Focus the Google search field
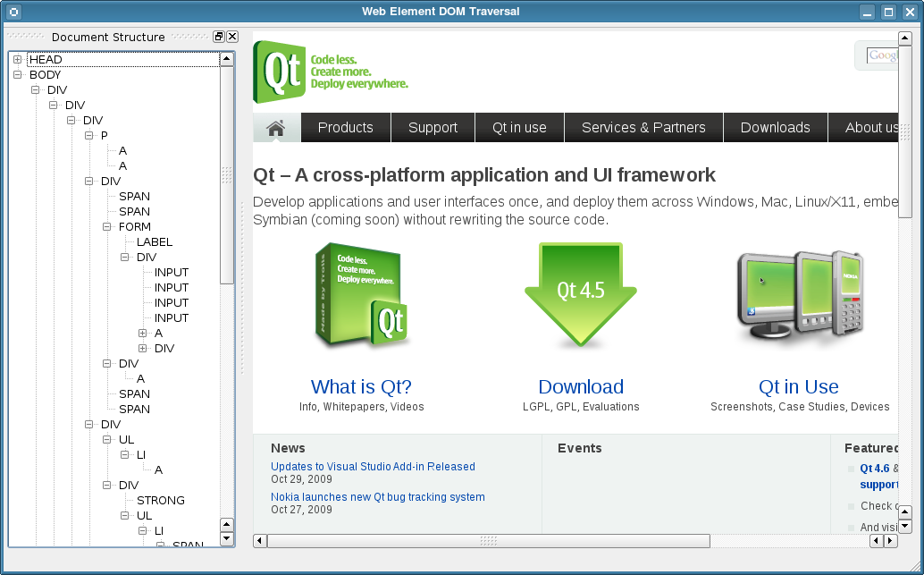 [x=882, y=55]
